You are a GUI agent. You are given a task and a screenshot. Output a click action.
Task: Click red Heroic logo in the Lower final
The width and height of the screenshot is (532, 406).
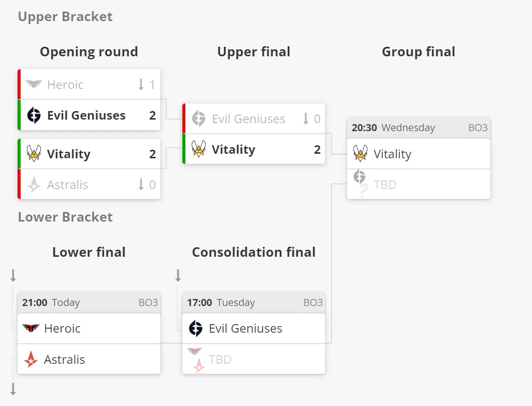coord(31,328)
